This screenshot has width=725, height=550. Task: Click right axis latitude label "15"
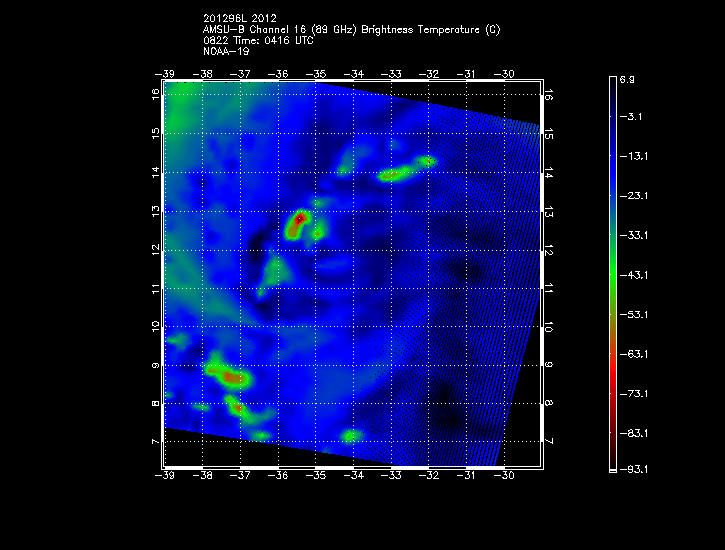tap(549, 134)
